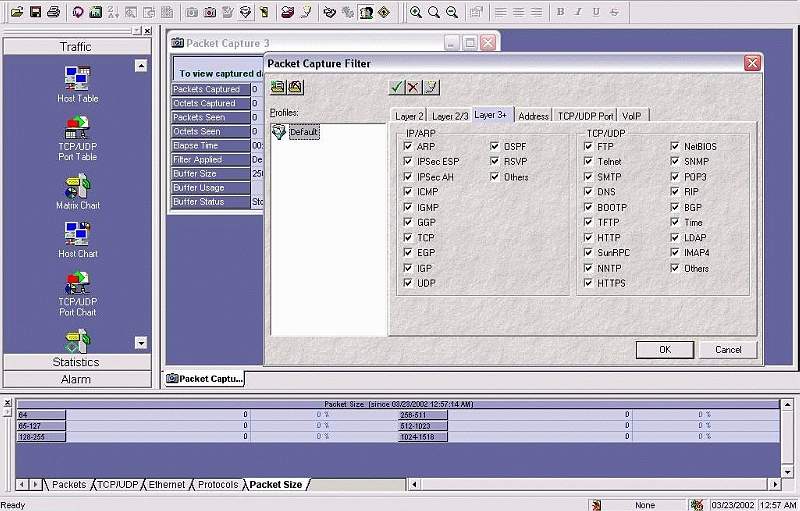Screen dimensions: 800x511
Task: Disable the OSPF protocol checkbox
Action: (494, 146)
